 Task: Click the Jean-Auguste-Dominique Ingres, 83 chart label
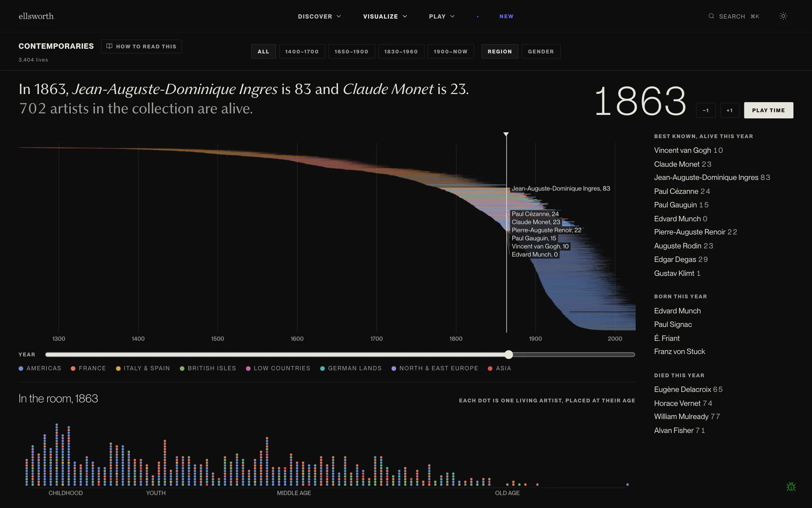click(561, 188)
